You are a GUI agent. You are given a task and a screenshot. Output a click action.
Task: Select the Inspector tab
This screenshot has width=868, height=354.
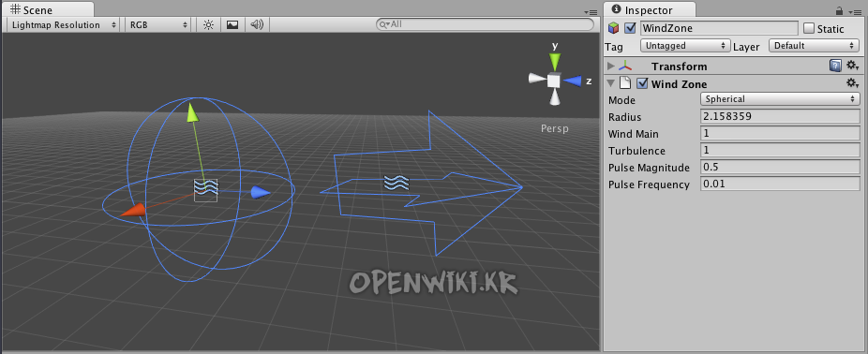(649, 10)
